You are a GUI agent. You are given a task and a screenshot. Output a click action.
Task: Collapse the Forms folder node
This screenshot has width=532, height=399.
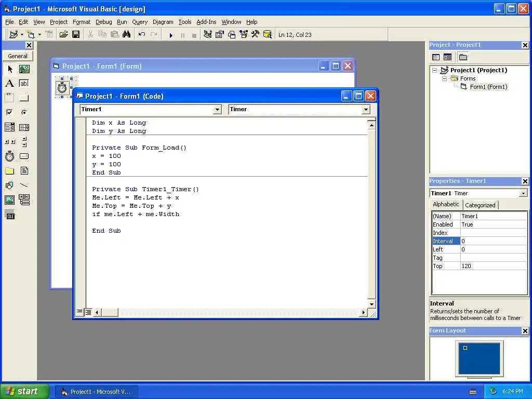pos(444,79)
